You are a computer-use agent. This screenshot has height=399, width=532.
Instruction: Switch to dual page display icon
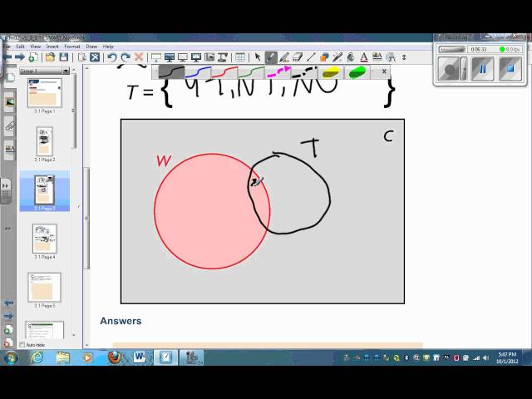196,57
